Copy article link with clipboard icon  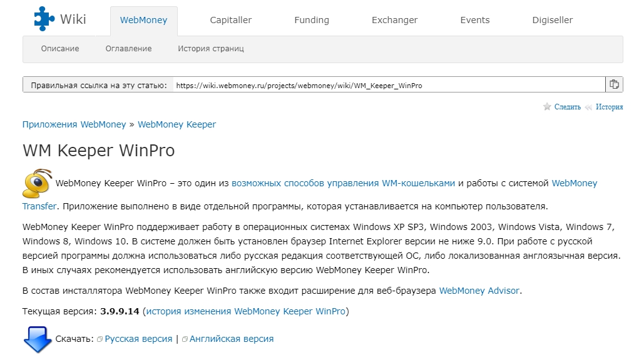[x=614, y=84]
